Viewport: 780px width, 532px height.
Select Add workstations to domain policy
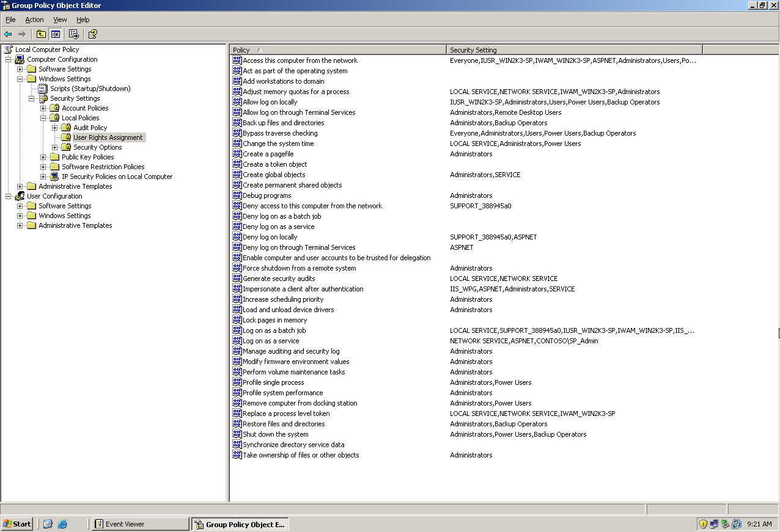[x=284, y=81]
